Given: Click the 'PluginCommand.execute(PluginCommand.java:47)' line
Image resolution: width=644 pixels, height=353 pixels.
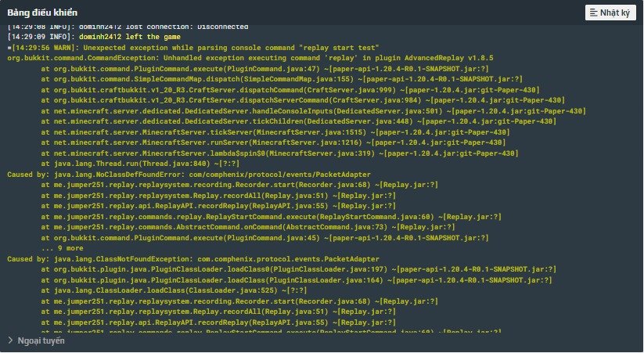Looking at the screenshot, I should coord(265,69).
